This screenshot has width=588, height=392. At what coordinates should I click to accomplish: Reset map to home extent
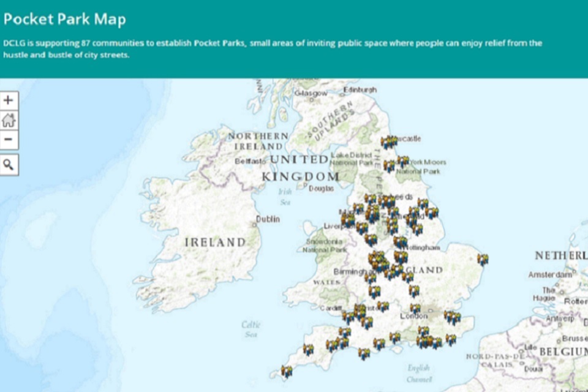(9, 121)
